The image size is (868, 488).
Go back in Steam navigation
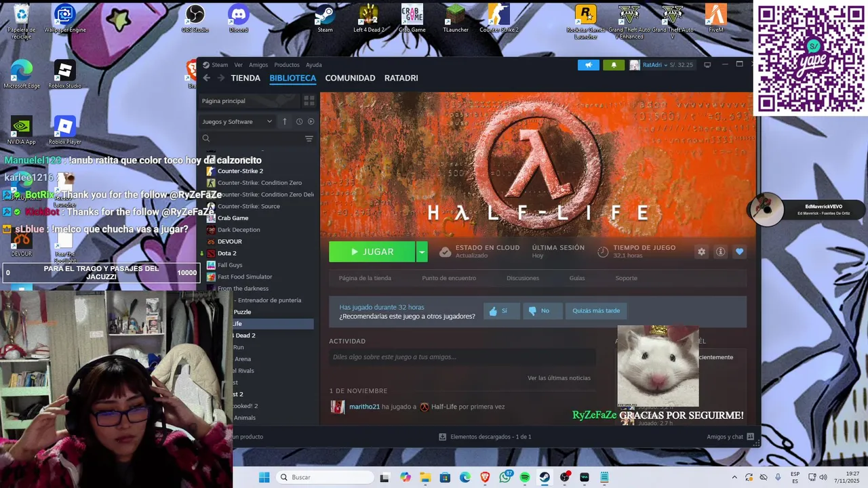[x=207, y=78]
